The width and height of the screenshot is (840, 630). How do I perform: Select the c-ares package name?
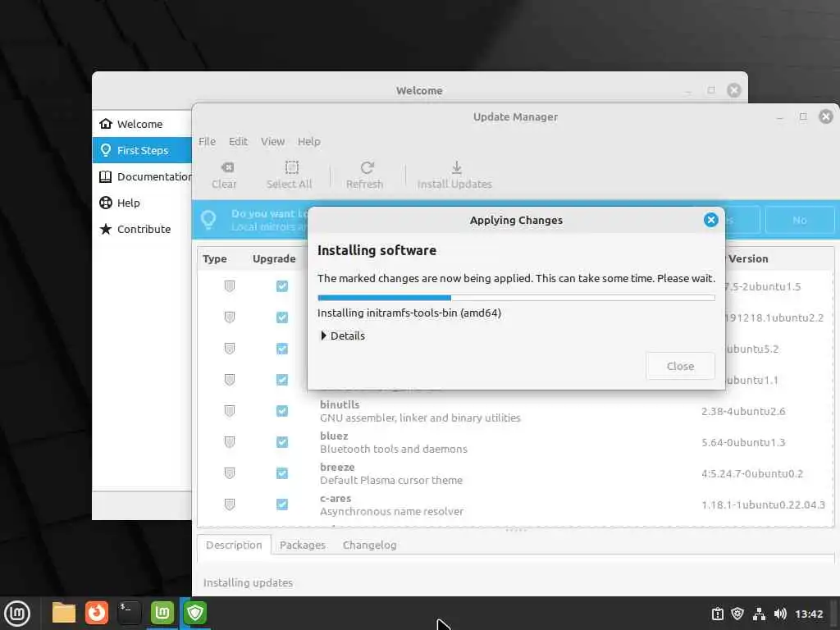(336, 498)
